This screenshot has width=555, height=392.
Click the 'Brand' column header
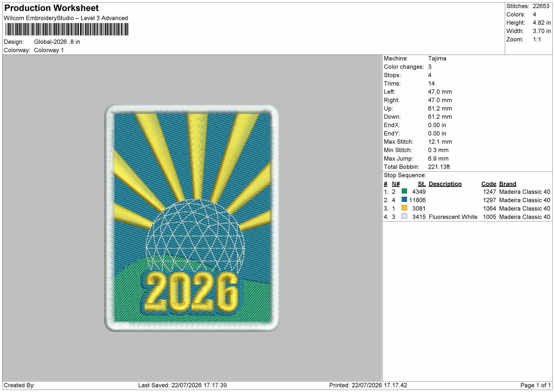click(508, 184)
